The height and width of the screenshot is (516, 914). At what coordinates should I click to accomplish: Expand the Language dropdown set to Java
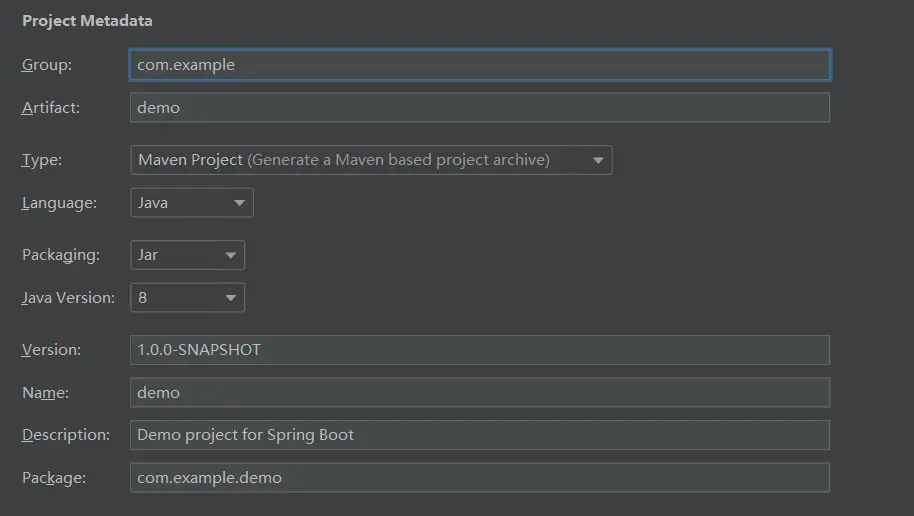[192, 203]
